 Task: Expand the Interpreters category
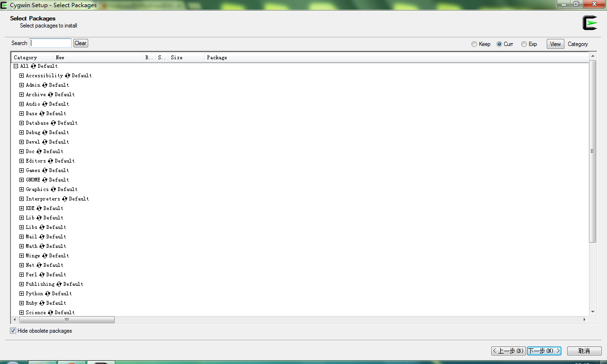[x=22, y=199]
